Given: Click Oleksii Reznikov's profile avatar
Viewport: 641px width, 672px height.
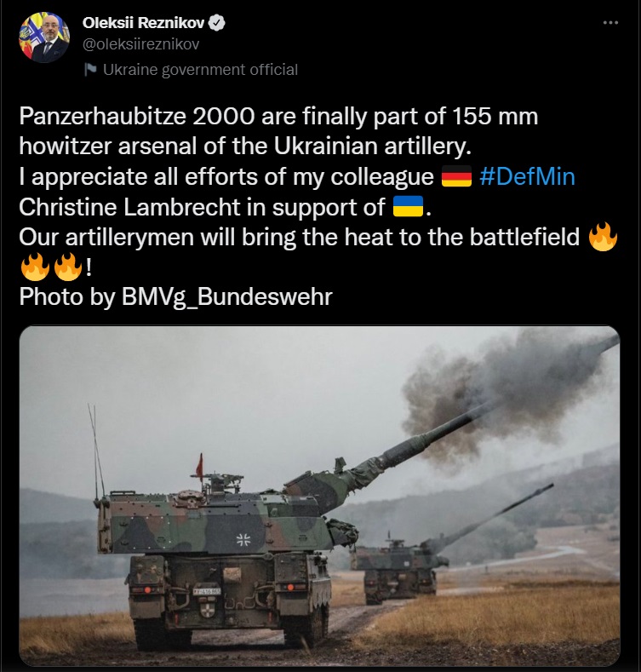Looking at the screenshot, I should (x=44, y=37).
